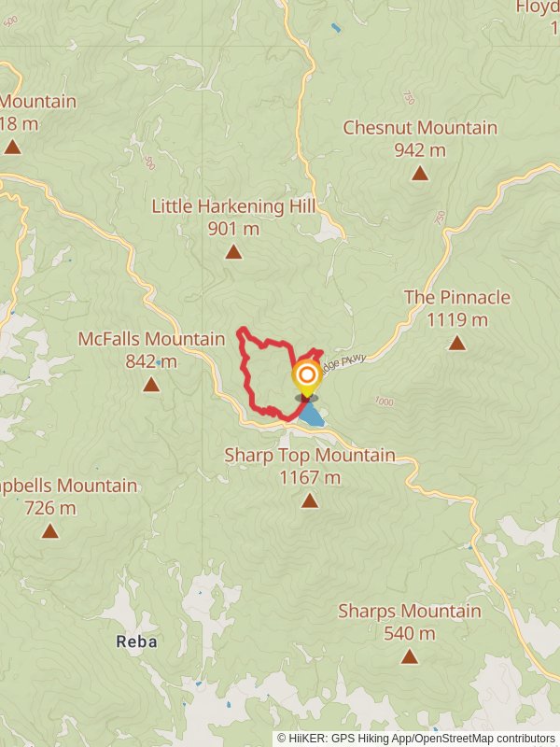
Task: Click the yellow trailhead location pin
Action: tap(307, 378)
